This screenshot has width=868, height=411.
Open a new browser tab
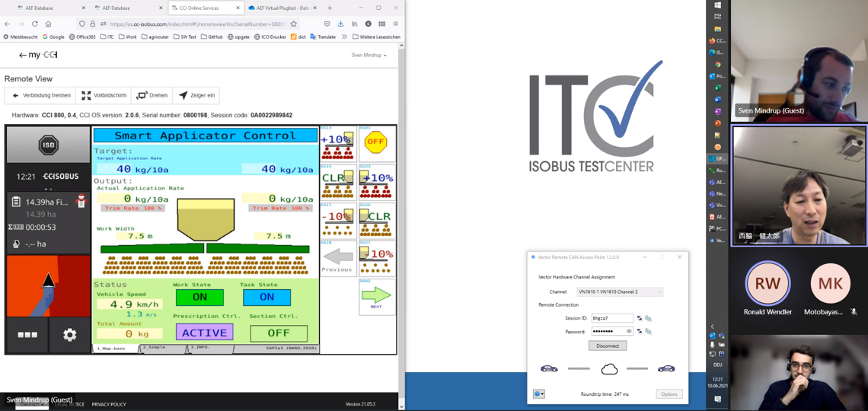(330, 8)
